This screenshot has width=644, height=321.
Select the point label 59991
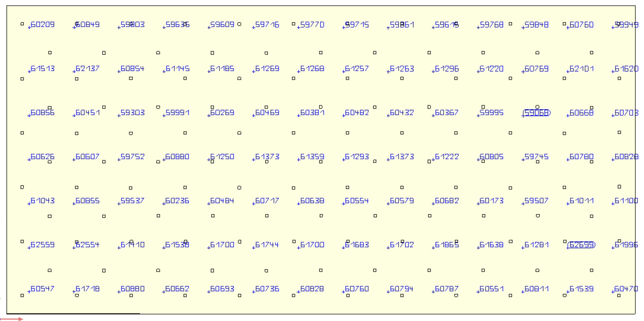177,113
